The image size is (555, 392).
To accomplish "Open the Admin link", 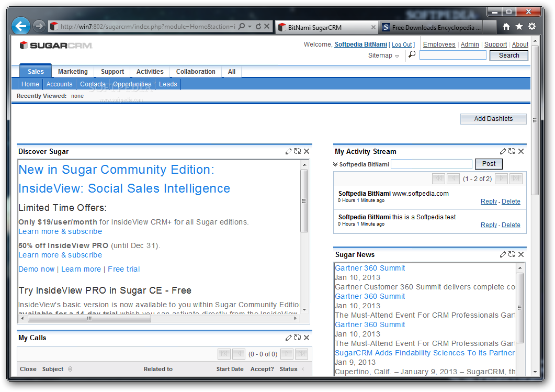I will click(x=470, y=44).
